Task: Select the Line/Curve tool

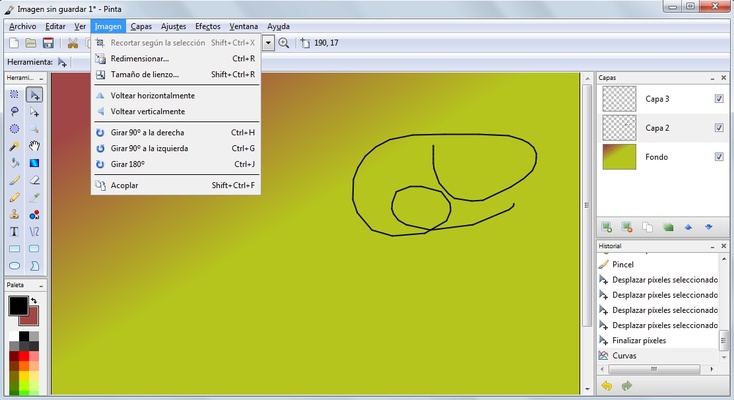Action: (x=34, y=231)
